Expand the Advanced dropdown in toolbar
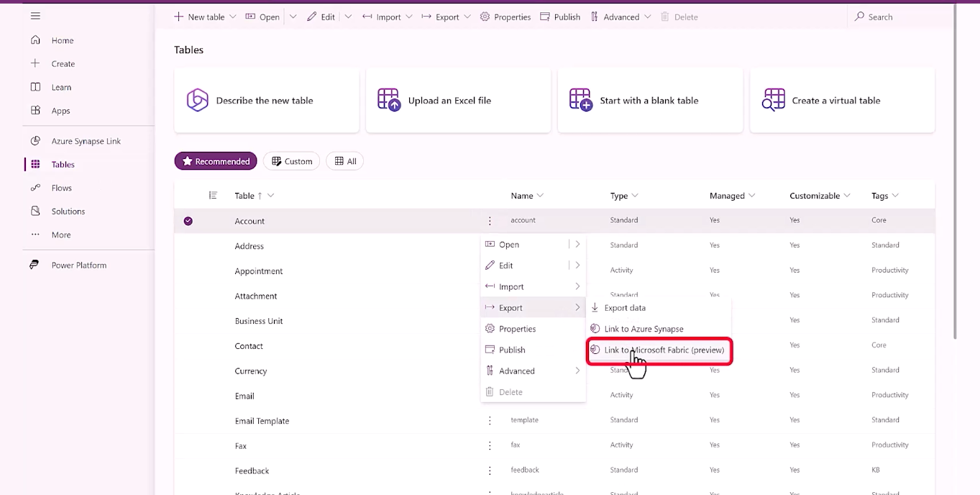The image size is (980, 495). [648, 17]
